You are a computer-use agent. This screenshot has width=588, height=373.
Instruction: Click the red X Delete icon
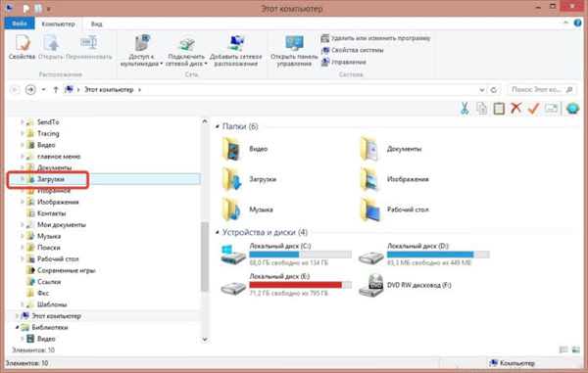point(516,109)
